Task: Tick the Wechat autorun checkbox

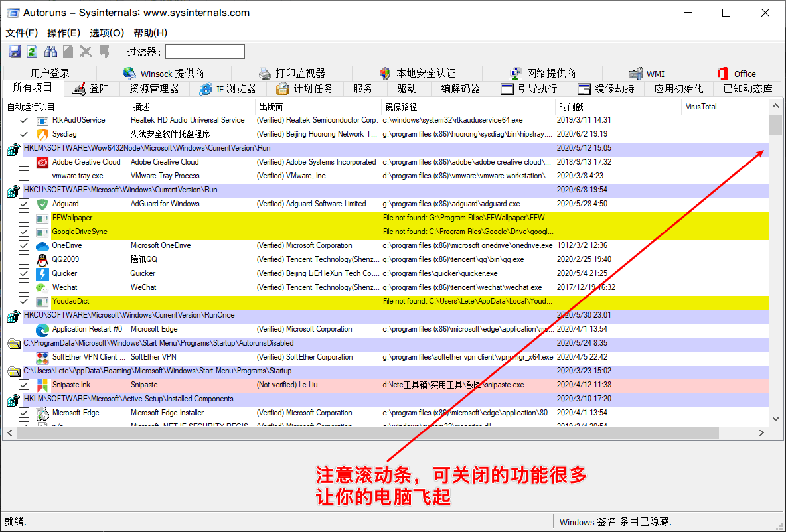Action: 24,287
